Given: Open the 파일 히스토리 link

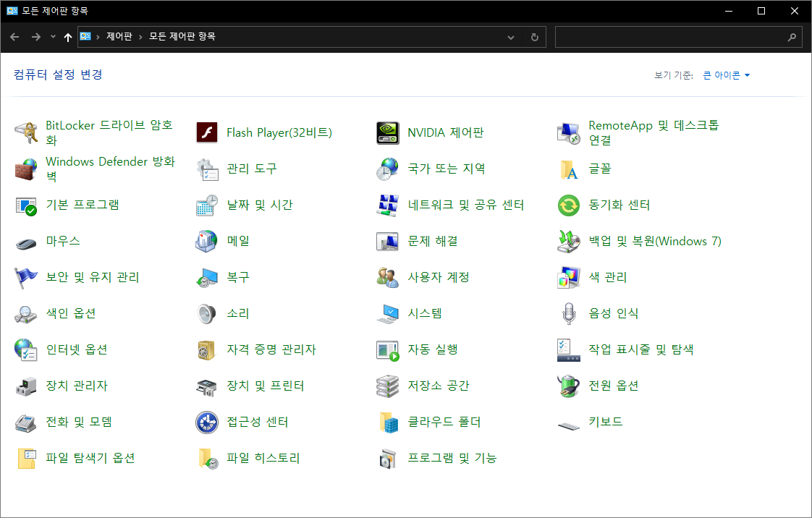Looking at the screenshot, I should (263, 459).
